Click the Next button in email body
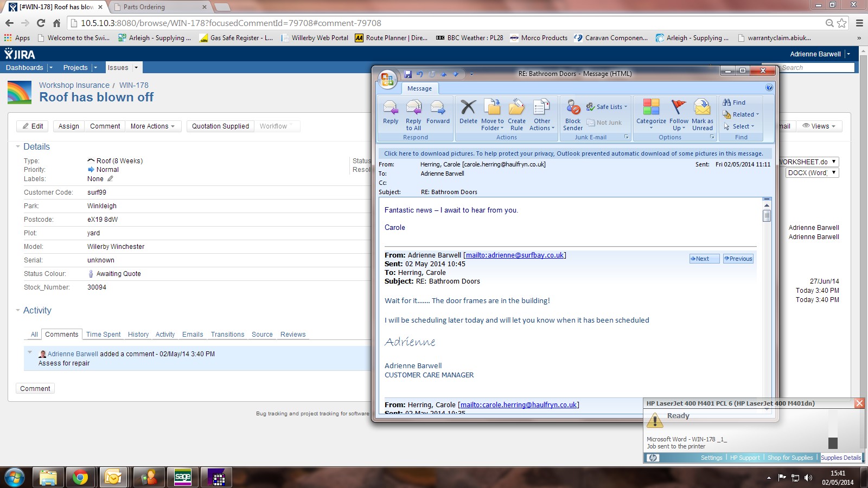This screenshot has height=488, width=868. 704,259
